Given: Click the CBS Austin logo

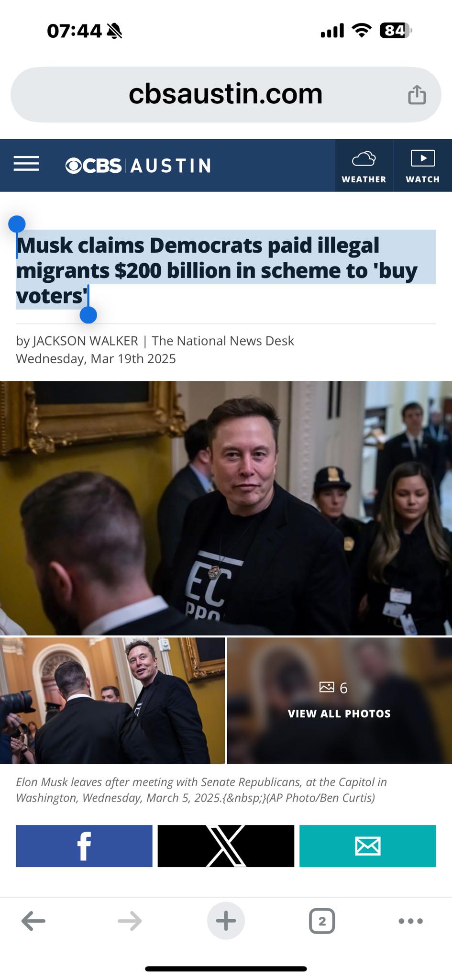Looking at the screenshot, I should click(x=138, y=166).
